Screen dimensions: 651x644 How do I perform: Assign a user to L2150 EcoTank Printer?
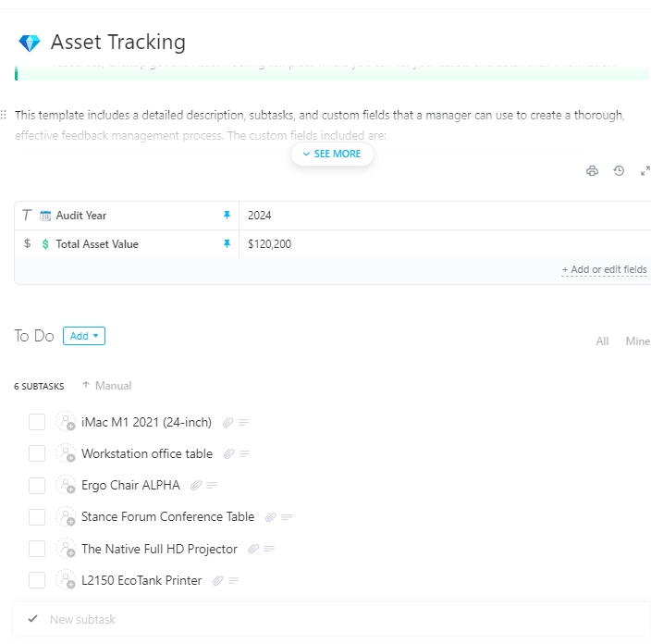(66, 580)
